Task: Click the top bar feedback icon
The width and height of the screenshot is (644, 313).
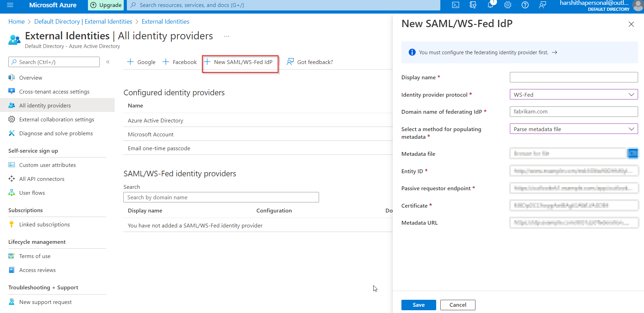Action: coord(543,5)
